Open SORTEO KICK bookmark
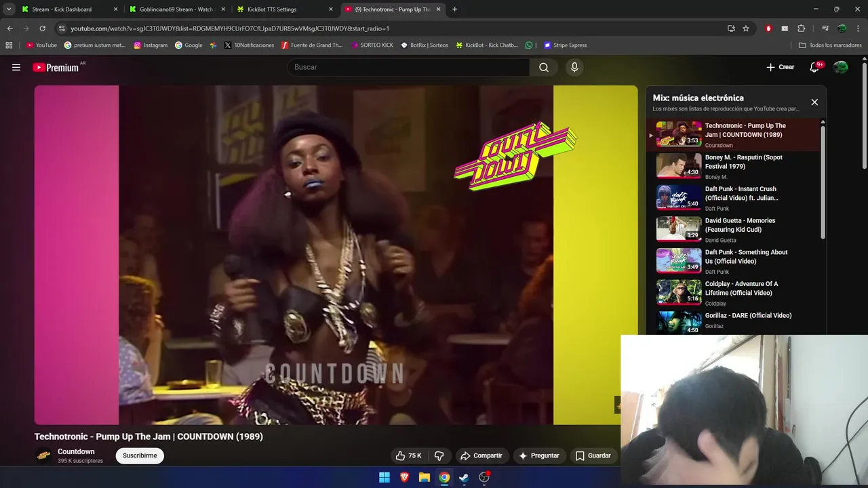Image resolution: width=868 pixels, height=488 pixels. (372, 45)
